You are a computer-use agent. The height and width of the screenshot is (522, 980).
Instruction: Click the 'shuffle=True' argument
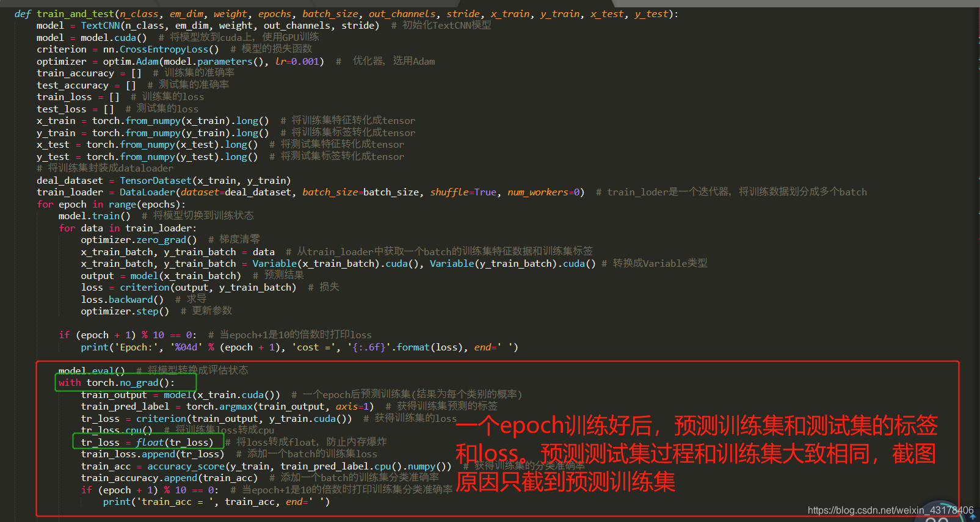point(463,192)
